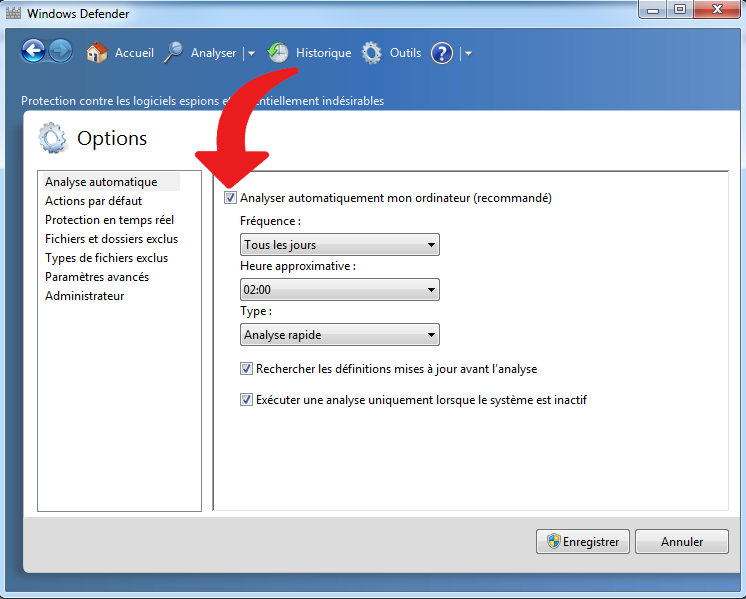Toggle Exécuter une analyse uniquement lorsque inactif

click(x=246, y=399)
